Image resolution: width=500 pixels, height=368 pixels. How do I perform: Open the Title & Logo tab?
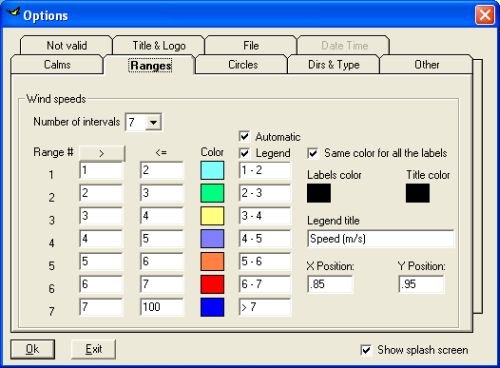159,45
